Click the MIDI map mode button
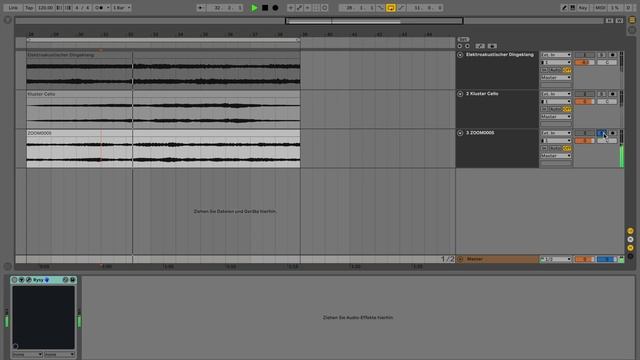The image size is (640, 360). pos(600,8)
